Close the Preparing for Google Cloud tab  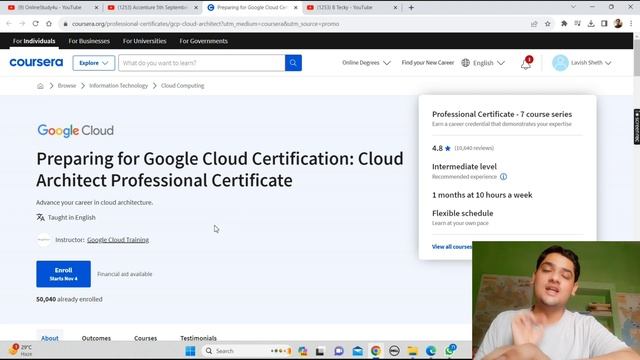point(296,7)
